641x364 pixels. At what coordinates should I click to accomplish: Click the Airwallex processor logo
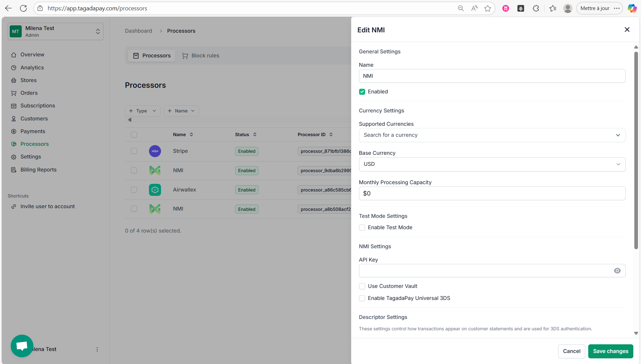coord(155,190)
